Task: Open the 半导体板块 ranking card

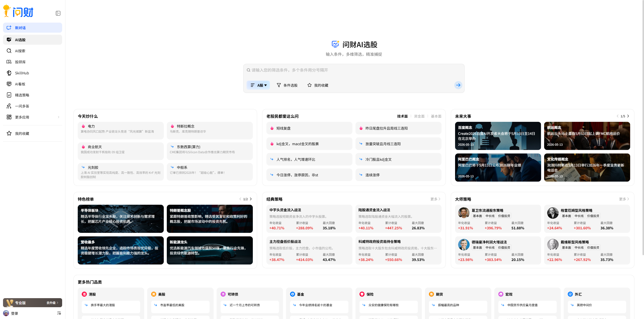Action: tap(121, 219)
